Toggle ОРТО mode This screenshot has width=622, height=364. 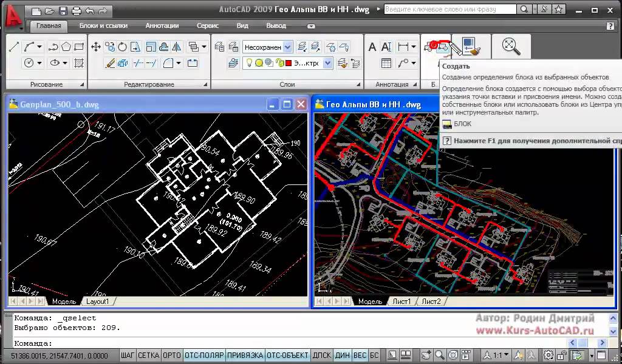(172, 356)
